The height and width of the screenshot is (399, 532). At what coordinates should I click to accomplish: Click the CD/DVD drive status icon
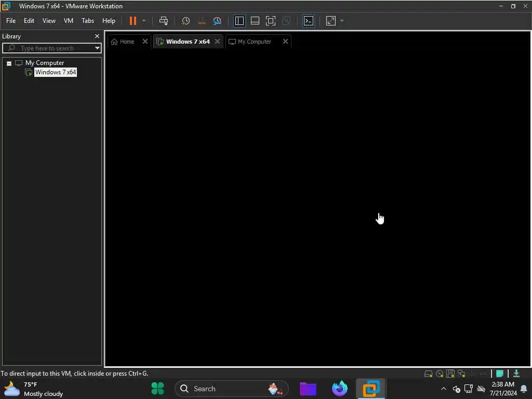pyautogui.click(x=440, y=374)
